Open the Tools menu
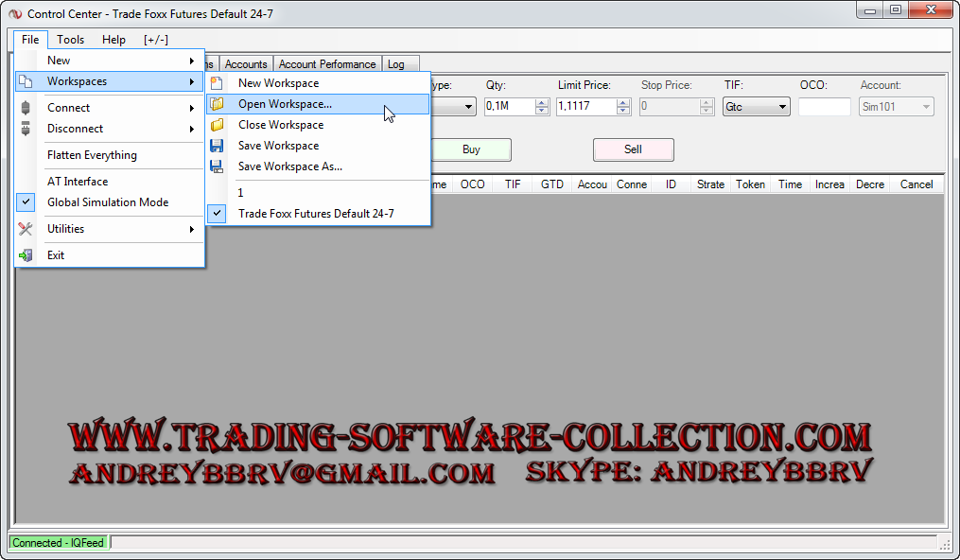Image resolution: width=960 pixels, height=560 pixels. click(x=70, y=40)
